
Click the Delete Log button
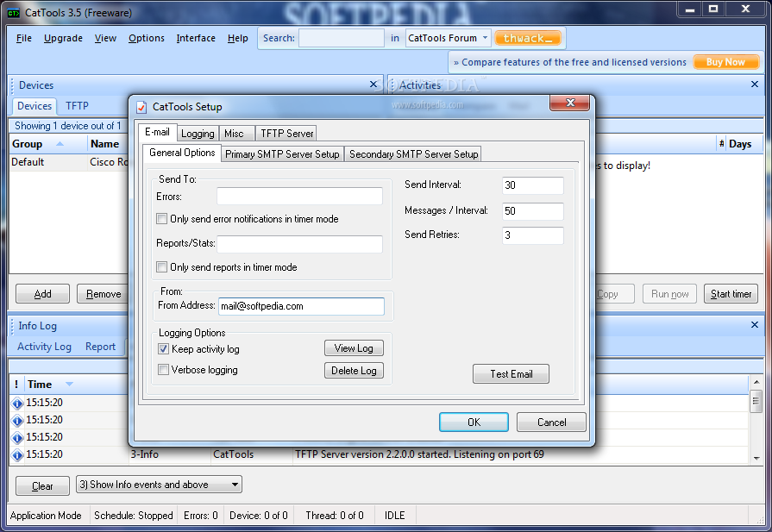[x=354, y=370]
